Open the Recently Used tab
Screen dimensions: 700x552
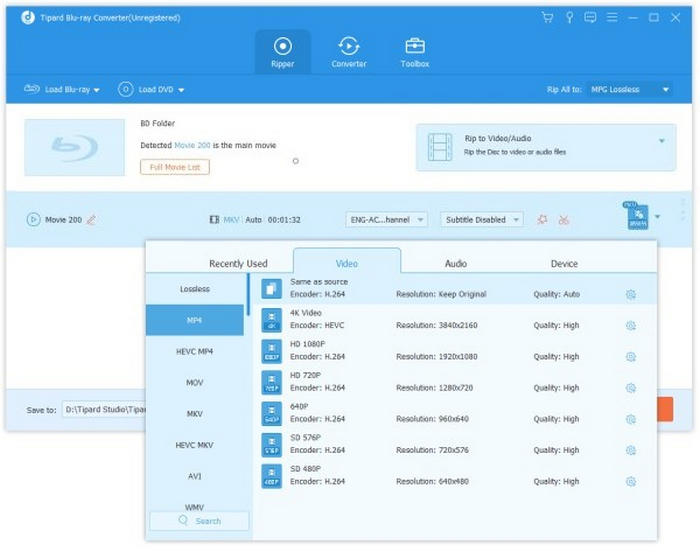coord(238,263)
